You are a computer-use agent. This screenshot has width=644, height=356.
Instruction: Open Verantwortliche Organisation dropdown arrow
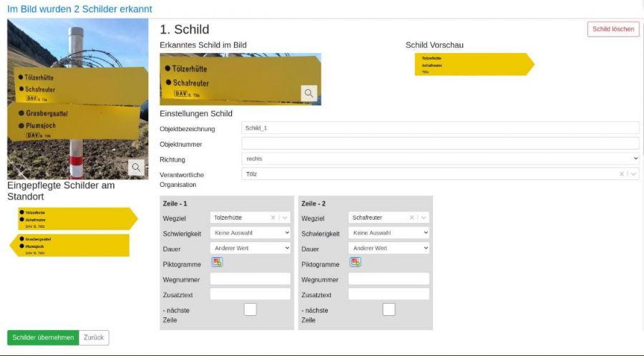coord(633,173)
